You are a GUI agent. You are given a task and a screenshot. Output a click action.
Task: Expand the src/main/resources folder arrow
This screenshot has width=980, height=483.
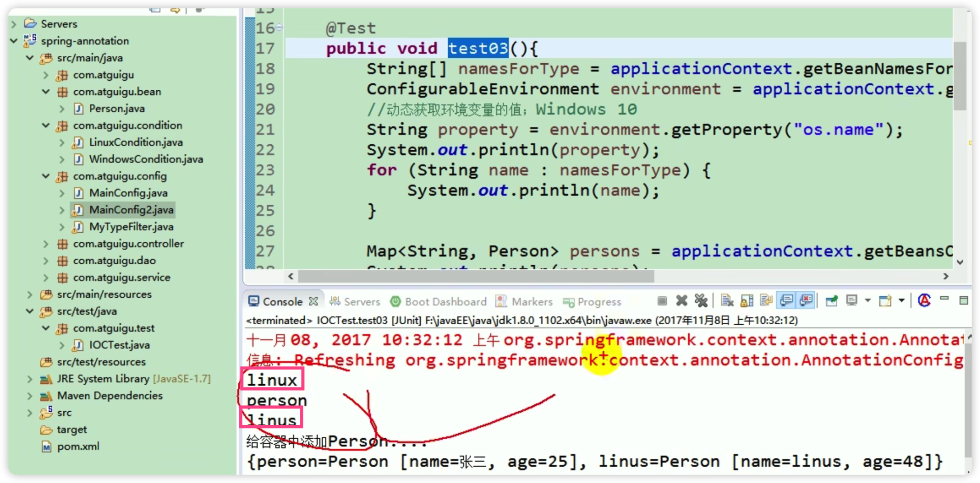click(30, 294)
